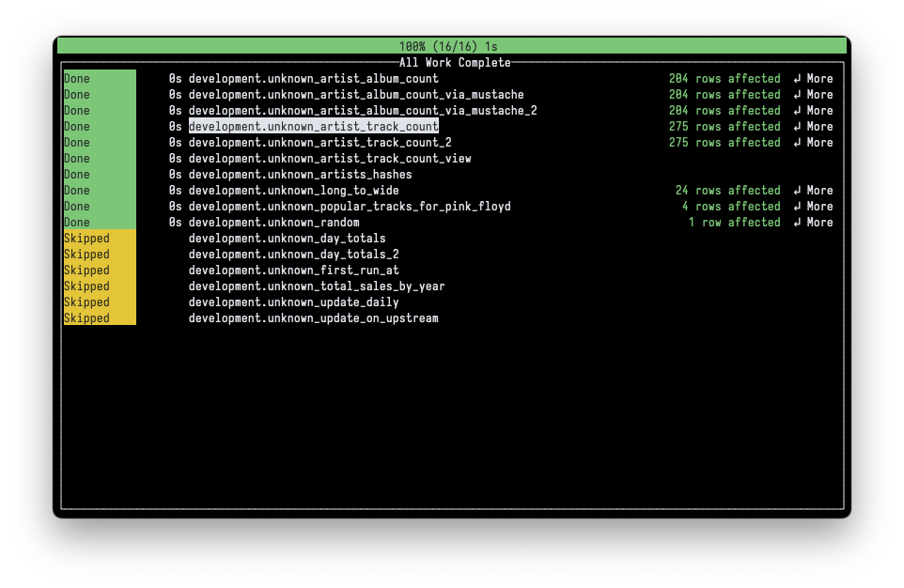Select development.unknown_artists_hashes model row
This screenshot has width=904, height=588.
[301, 174]
